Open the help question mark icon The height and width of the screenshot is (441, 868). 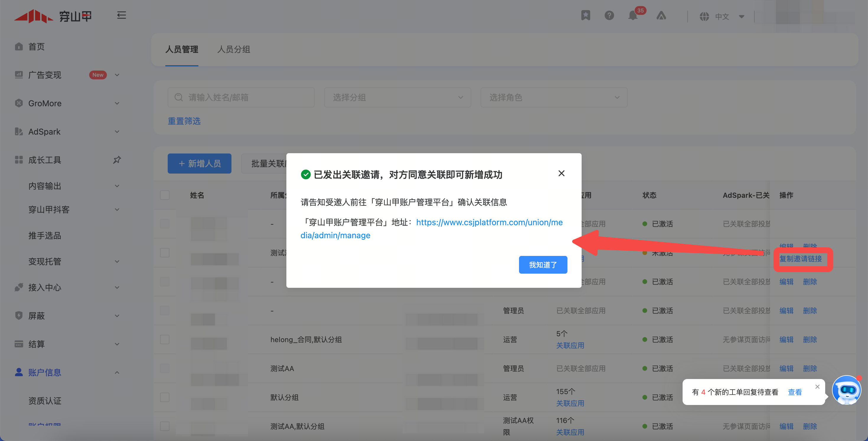coord(609,16)
